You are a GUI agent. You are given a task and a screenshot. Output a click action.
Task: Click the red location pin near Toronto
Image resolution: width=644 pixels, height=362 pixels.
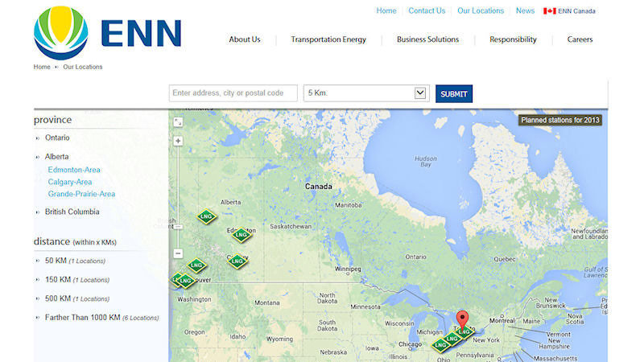[x=462, y=320]
